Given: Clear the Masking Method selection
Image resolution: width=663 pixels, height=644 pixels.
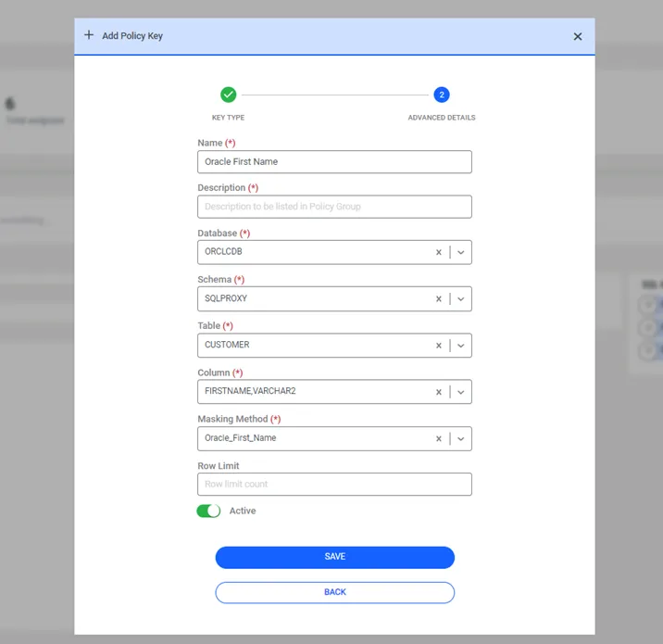Looking at the screenshot, I should point(439,438).
